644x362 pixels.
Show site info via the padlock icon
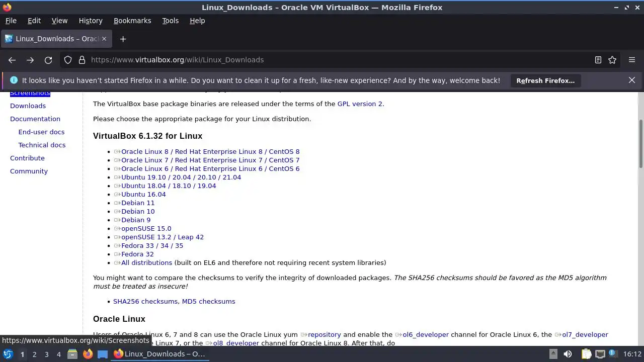point(82,60)
